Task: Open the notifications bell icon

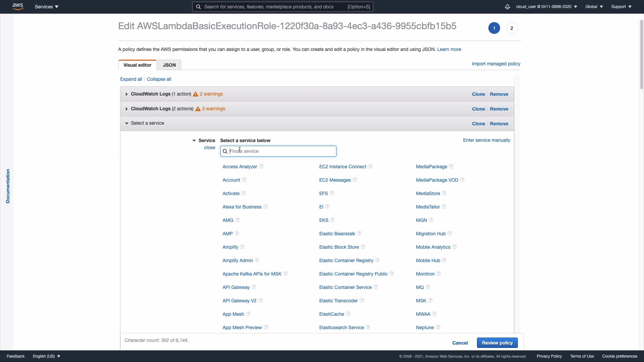Action: (507, 7)
